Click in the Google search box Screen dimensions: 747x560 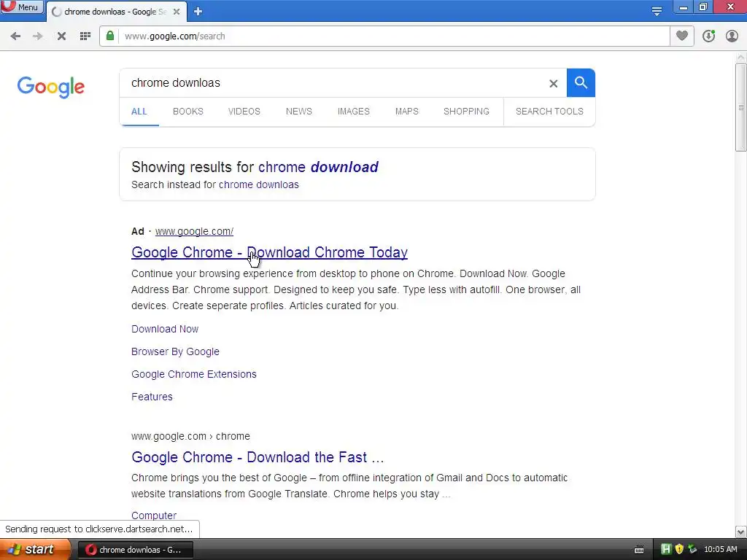coord(333,83)
